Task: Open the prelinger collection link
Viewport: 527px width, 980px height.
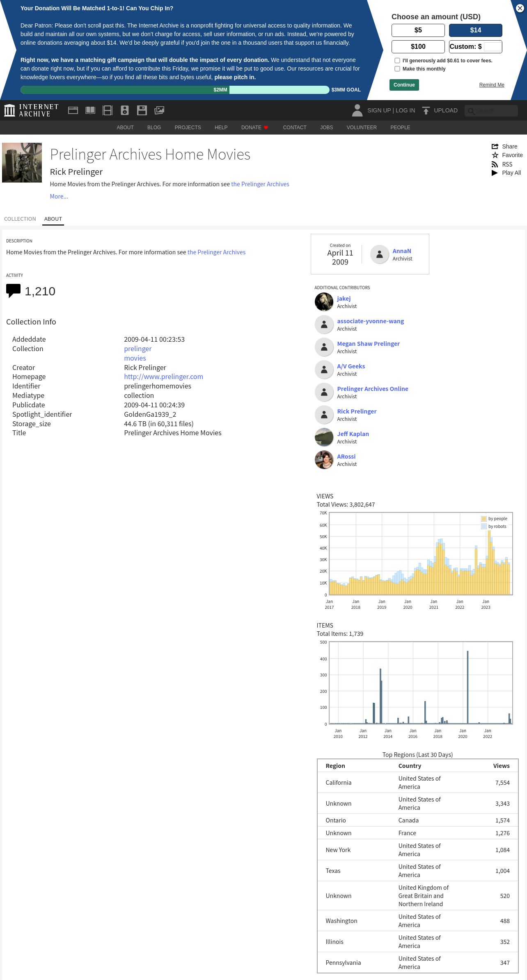Action: 138,349
